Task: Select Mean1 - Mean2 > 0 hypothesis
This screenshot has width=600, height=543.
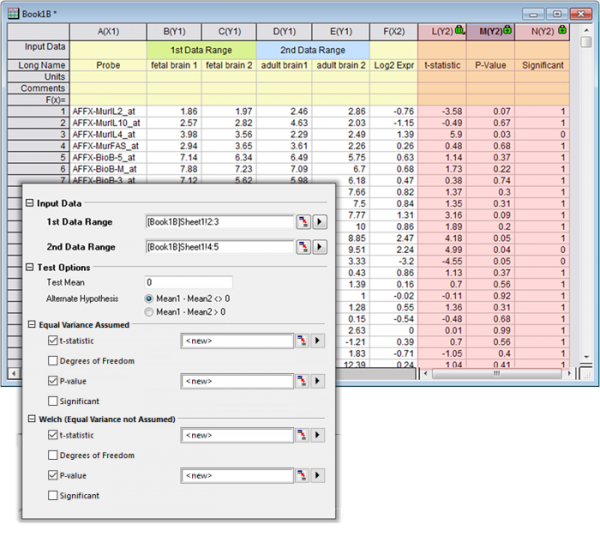Action: pos(149,312)
